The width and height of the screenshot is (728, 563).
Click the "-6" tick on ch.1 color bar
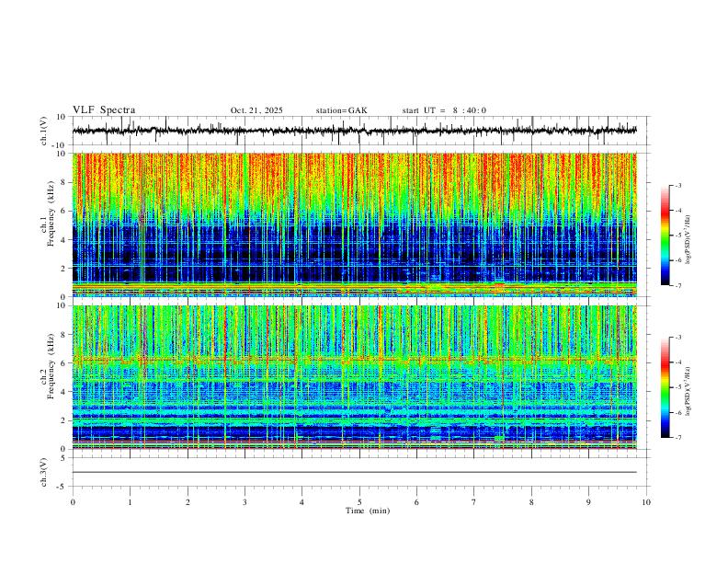click(677, 260)
